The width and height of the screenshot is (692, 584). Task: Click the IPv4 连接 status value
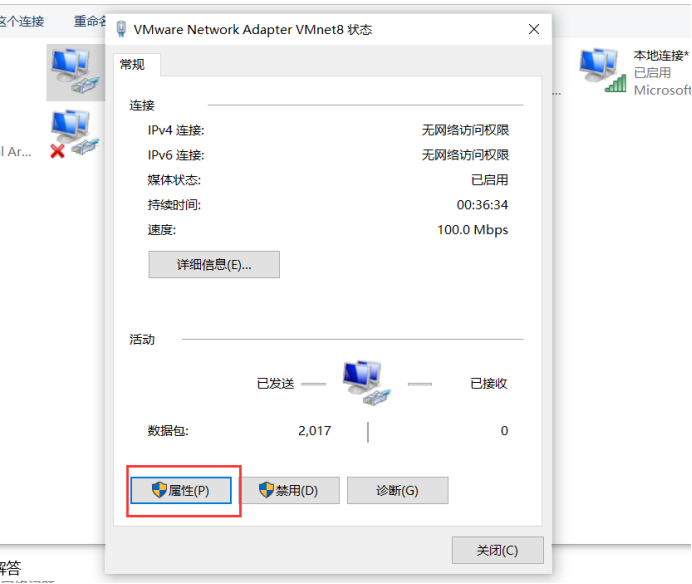(x=465, y=130)
